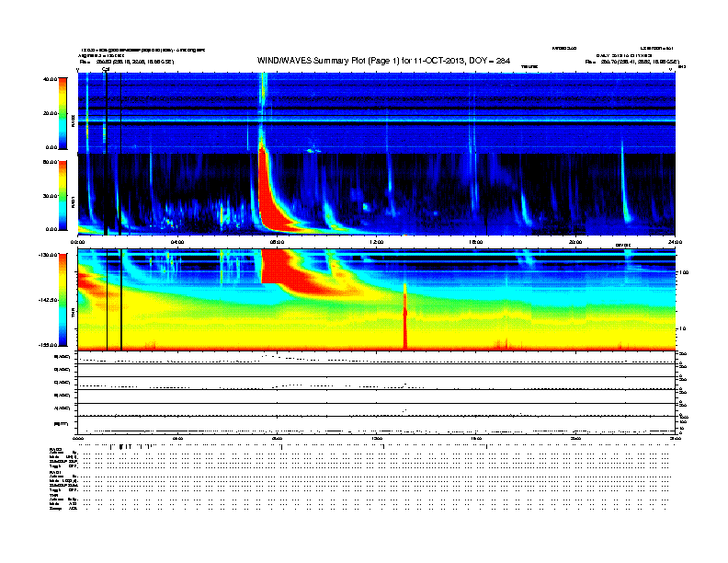728x563 pixels.
Task: Click the 10 label on TNR right axis
Action: click(682, 328)
